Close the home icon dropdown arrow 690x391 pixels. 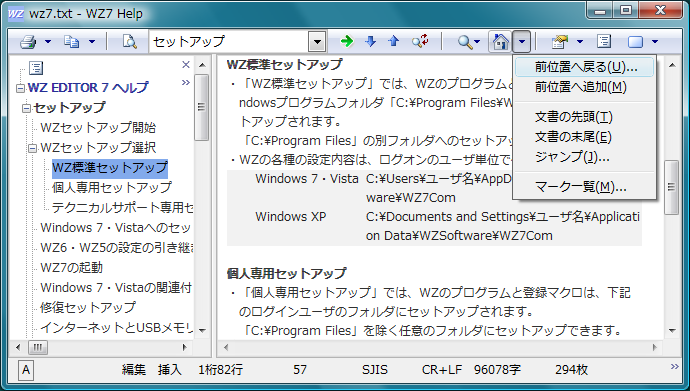(522, 42)
